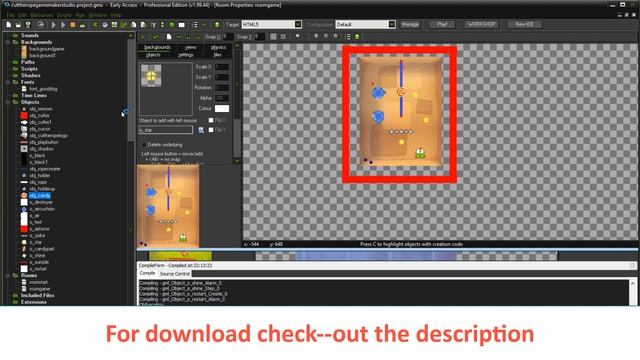Open the Scripts menu
The height and width of the screenshot is (360, 640).
64,15
